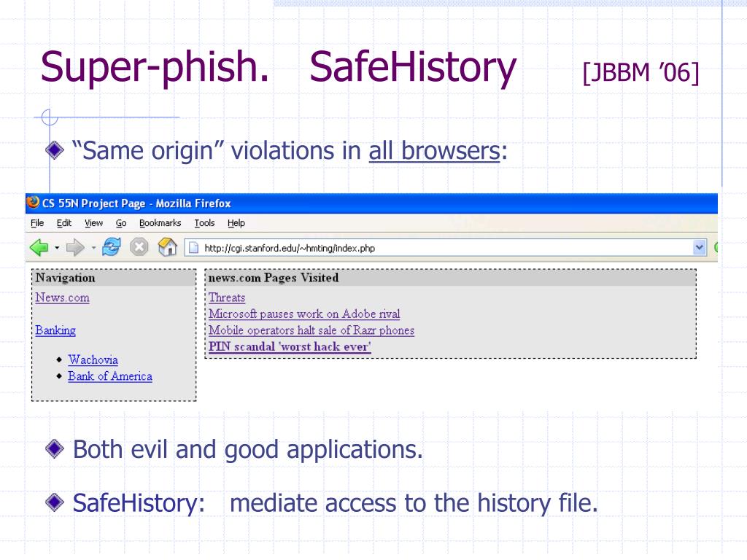This screenshot has width=747, height=560.
Task: Click the 'Super-phish.' title text
Action: pos(155,68)
